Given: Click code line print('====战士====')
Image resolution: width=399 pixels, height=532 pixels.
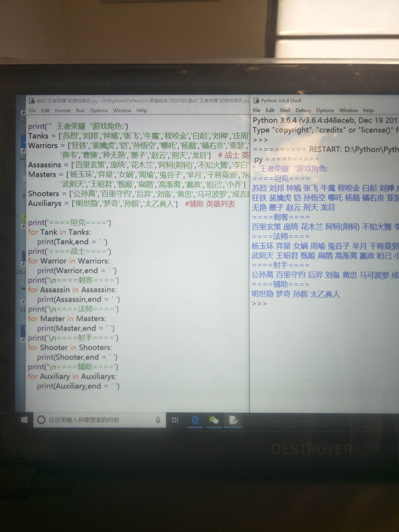Looking at the screenshot, I should (70, 251).
